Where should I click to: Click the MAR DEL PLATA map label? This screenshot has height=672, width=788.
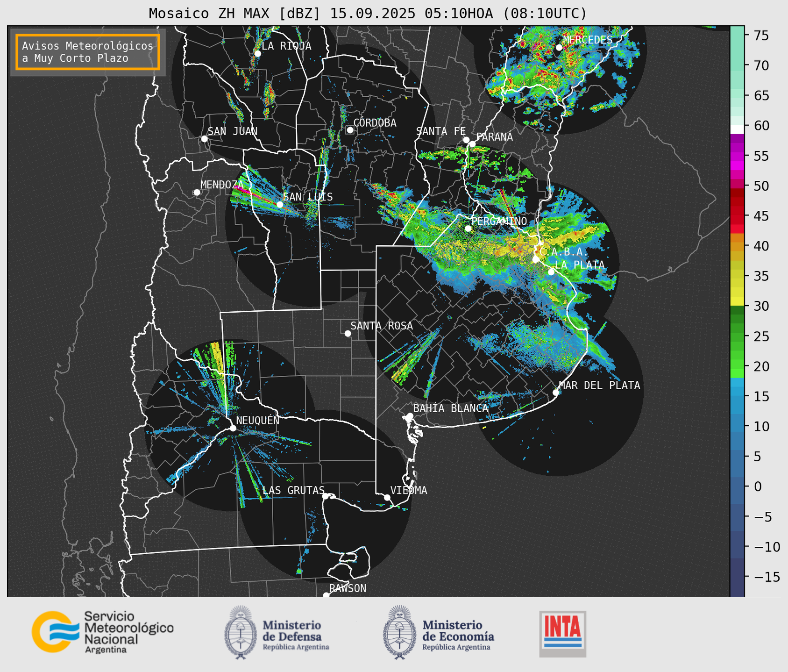[599, 386]
